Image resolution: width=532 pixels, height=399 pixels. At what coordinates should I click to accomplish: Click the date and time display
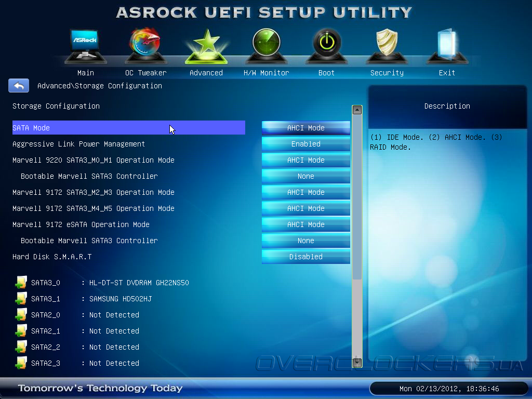pyautogui.click(x=449, y=389)
